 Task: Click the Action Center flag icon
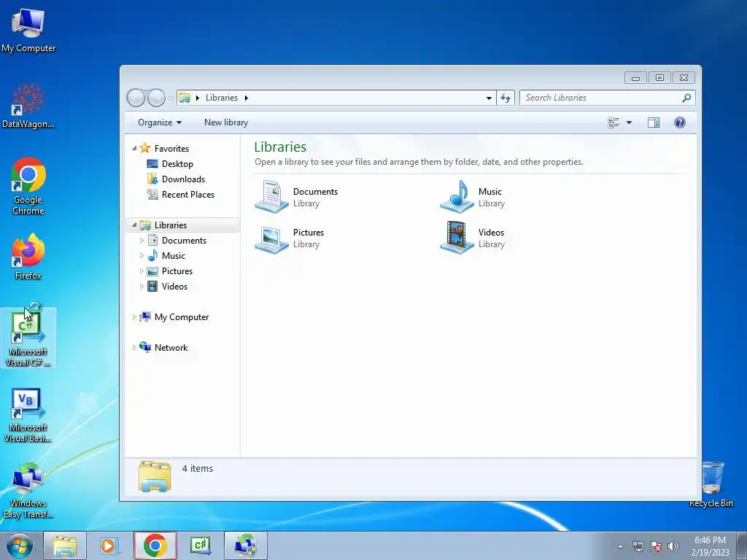656,546
